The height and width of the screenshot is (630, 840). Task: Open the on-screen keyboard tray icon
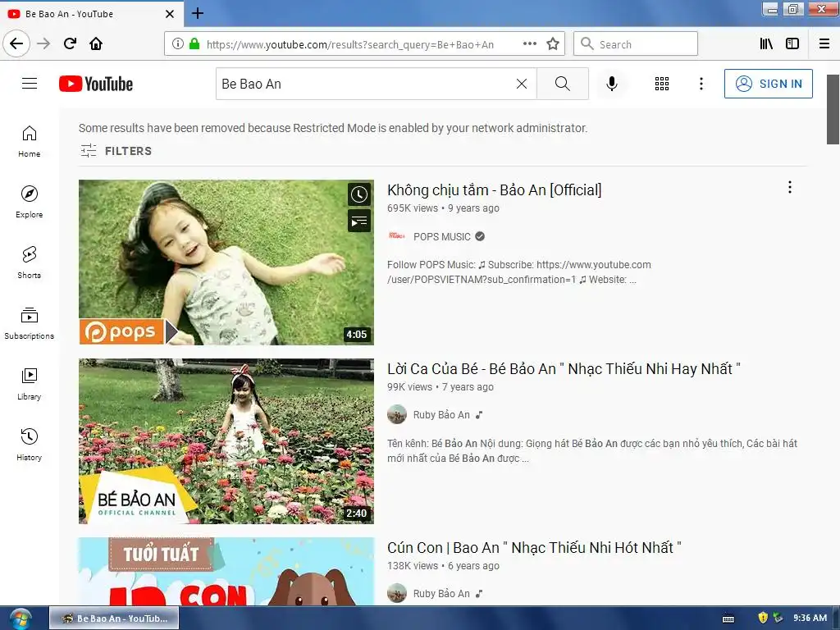pyautogui.click(x=728, y=619)
